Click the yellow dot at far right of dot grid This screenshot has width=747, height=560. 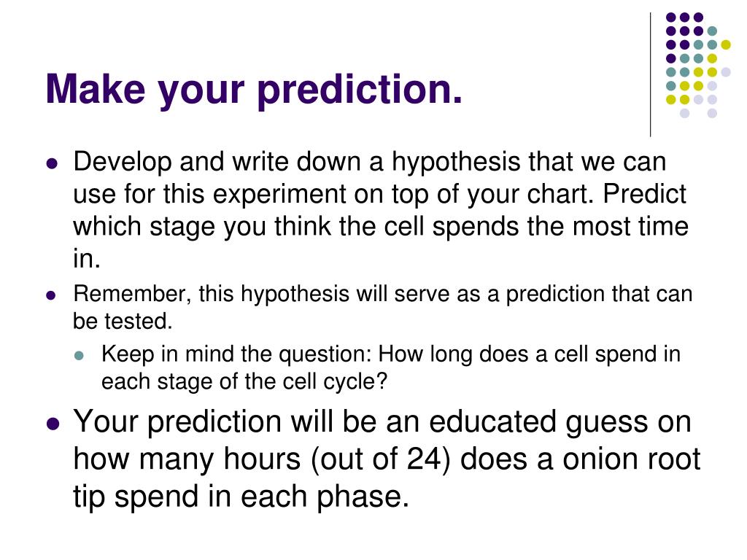pos(726,44)
